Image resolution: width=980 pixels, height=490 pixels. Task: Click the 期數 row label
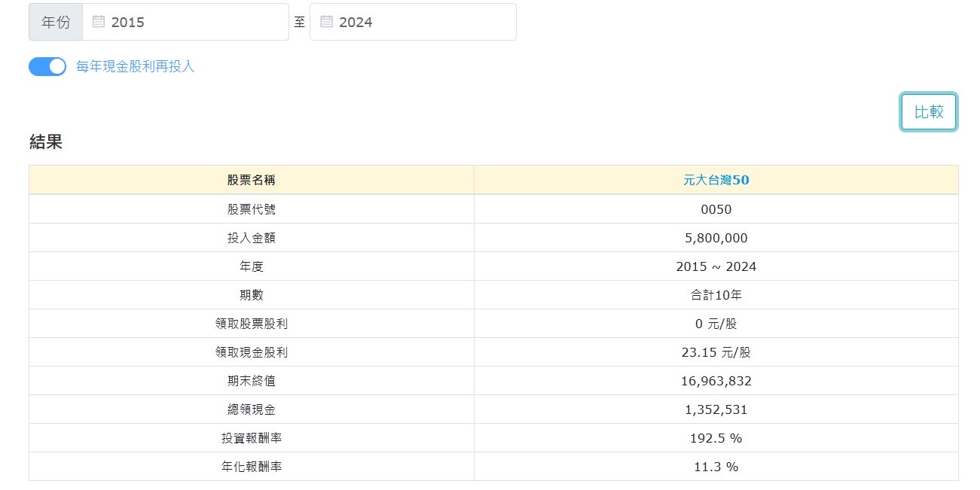(252, 295)
